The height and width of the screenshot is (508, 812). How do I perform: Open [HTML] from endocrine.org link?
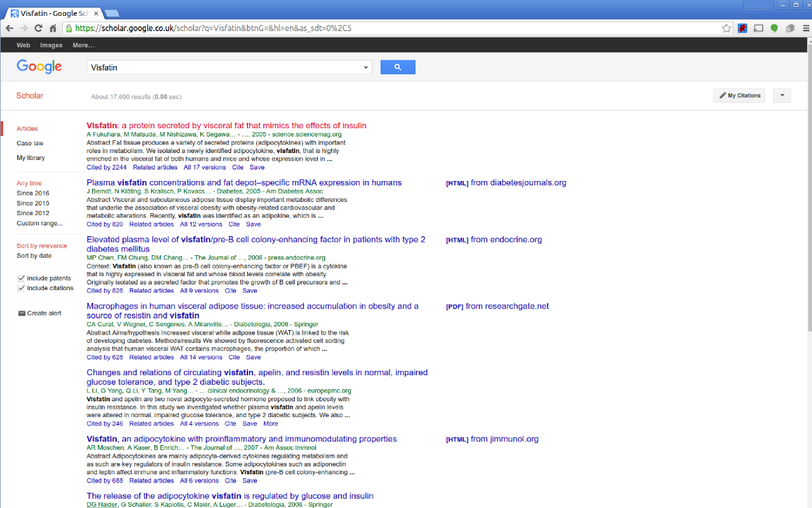point(494,240)
